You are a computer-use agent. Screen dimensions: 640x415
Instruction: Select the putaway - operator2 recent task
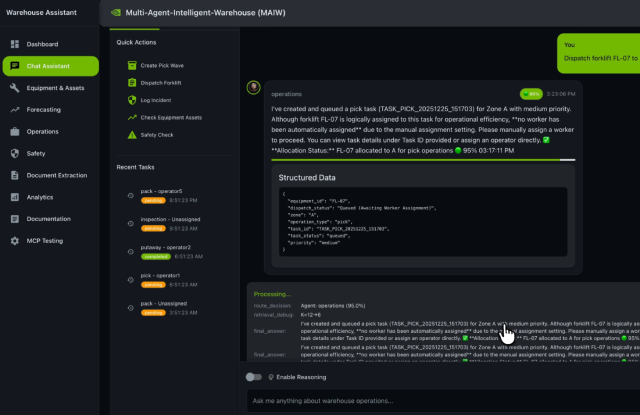pyautogui.click(x=172, y=251)
